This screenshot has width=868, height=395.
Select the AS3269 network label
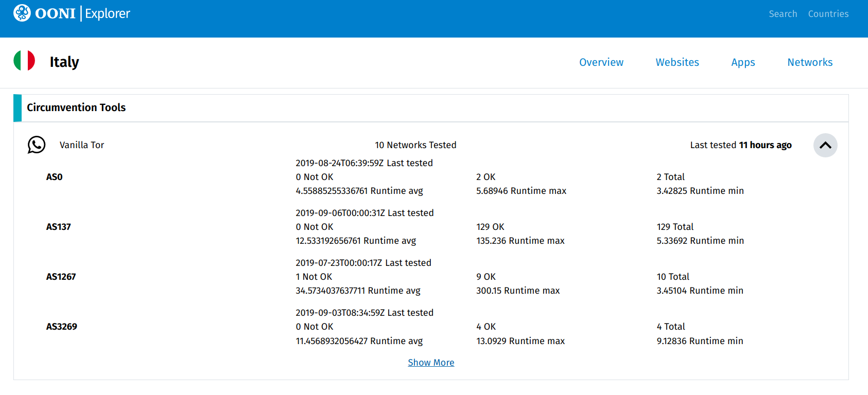(62, 327)
